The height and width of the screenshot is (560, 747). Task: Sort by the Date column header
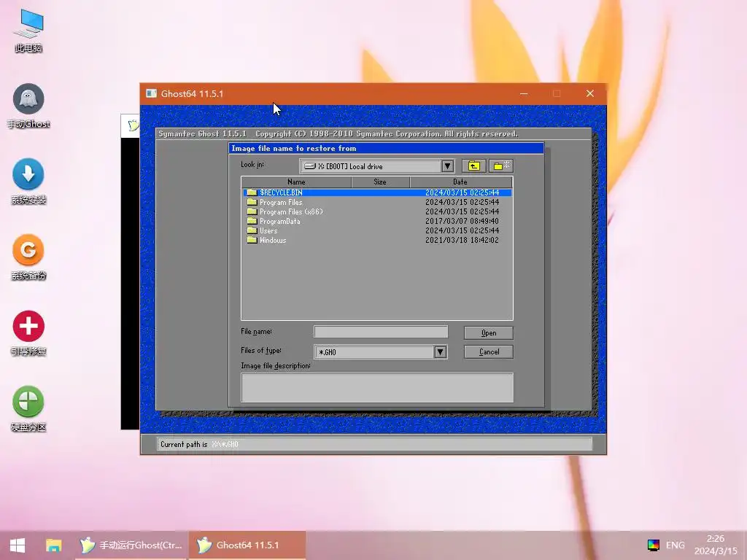point(461,182)
